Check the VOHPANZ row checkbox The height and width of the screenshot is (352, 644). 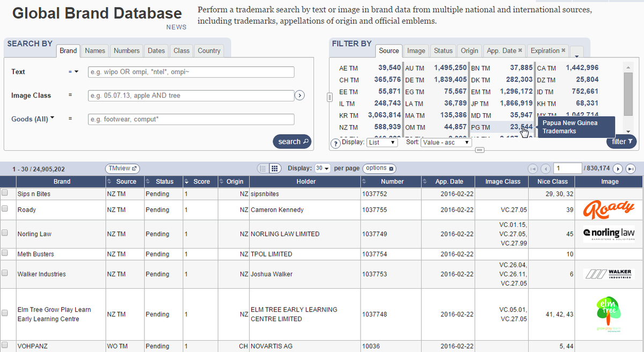pyautogui.click(x=5, y=345)
